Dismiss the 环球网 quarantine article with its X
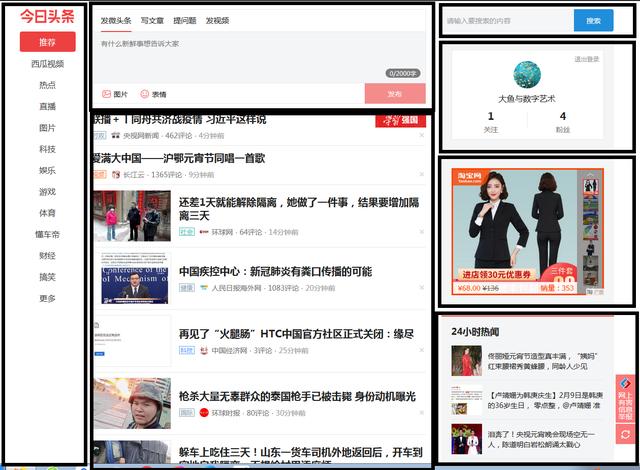 click(x=422, y=232)
